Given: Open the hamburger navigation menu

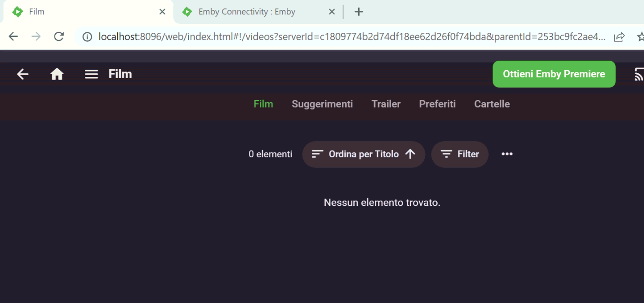Looking at the screenshot, I should point(91,74).
